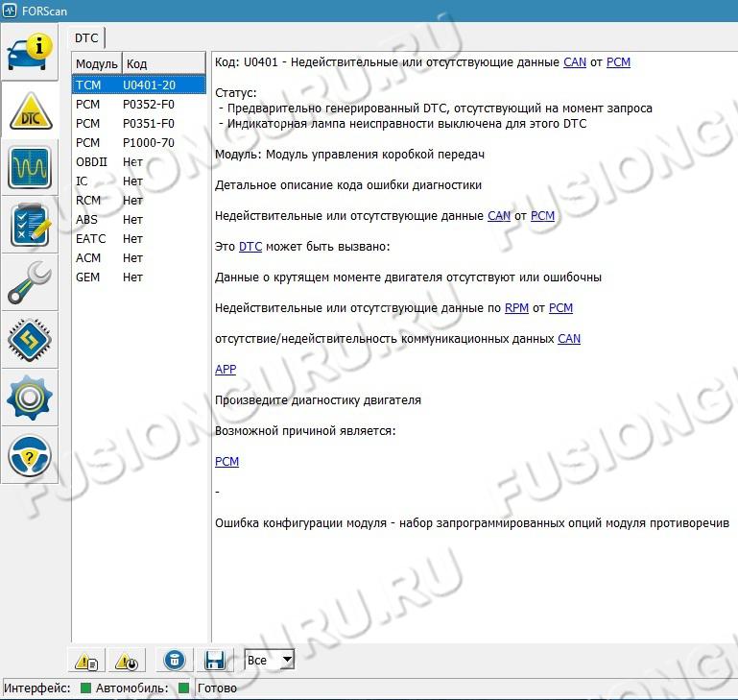Select the PCM P0352-F0 row
This screenshot has height=700, width=738.
139,104
